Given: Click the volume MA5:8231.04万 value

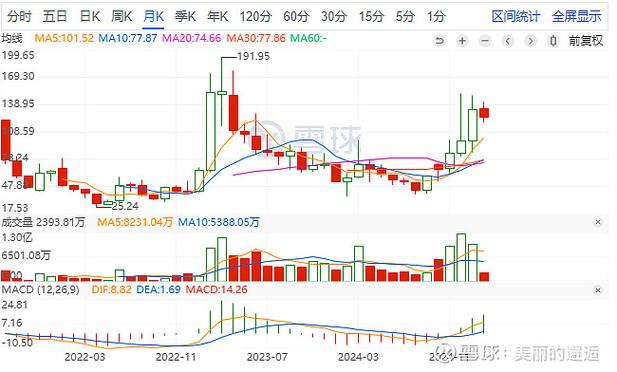Looking at the screenshot, I should (x=135, y=222).
